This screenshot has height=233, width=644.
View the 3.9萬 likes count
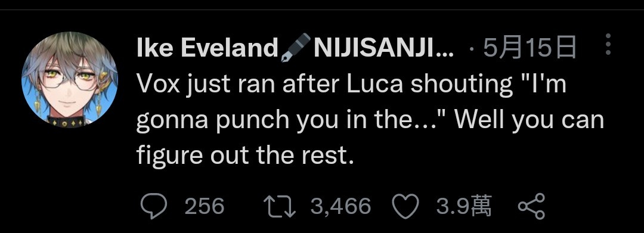click(x=464, y=206)
